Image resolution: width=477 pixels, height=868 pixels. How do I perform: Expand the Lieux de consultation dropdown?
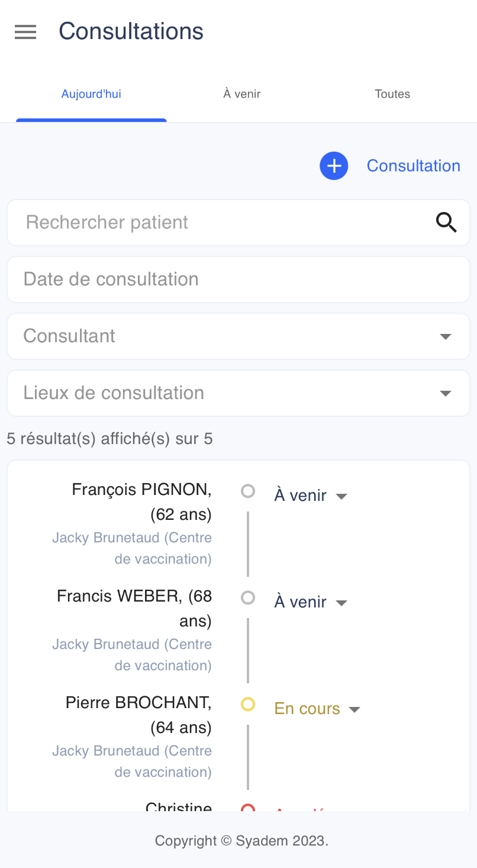(238, 393)
